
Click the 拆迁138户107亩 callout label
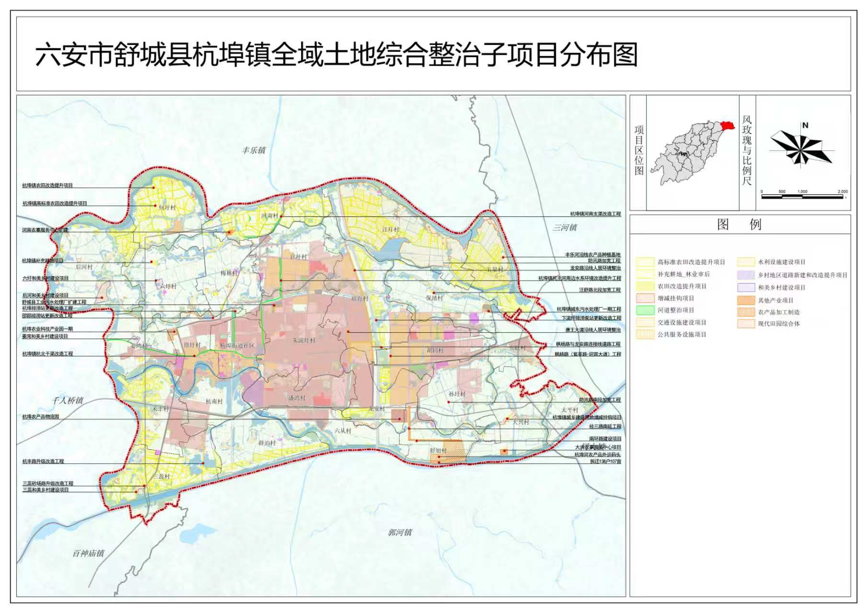[605, 462]
